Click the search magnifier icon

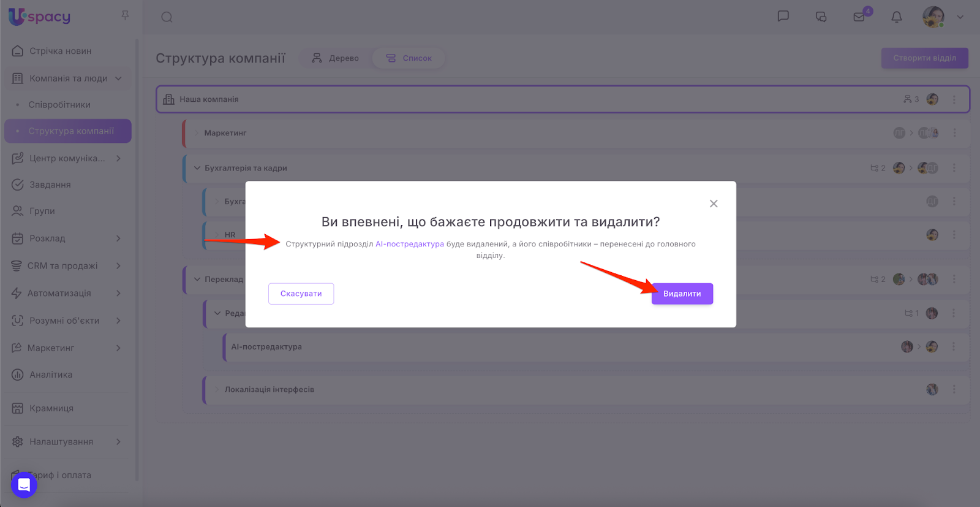point(167,17)
